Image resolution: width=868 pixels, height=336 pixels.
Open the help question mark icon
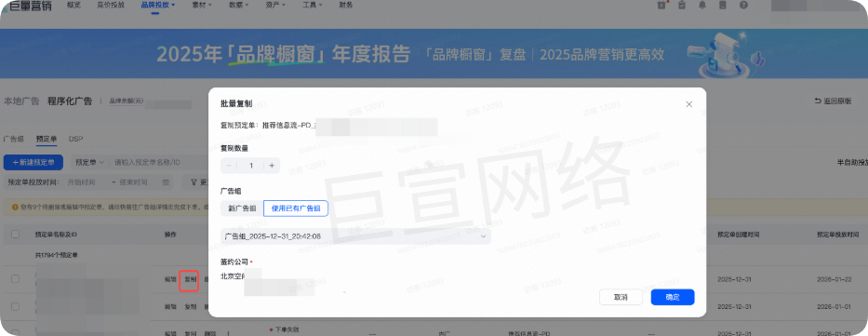743,5
